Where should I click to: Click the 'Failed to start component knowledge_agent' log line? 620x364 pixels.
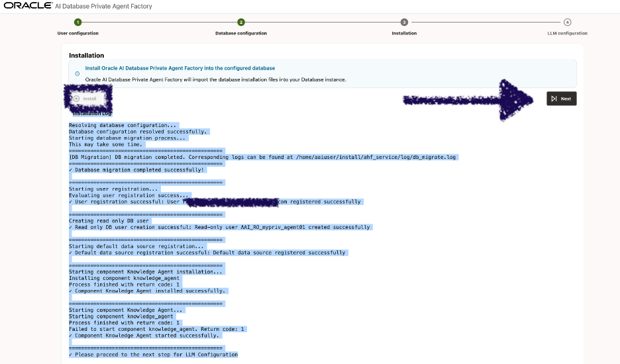[157, 329]
